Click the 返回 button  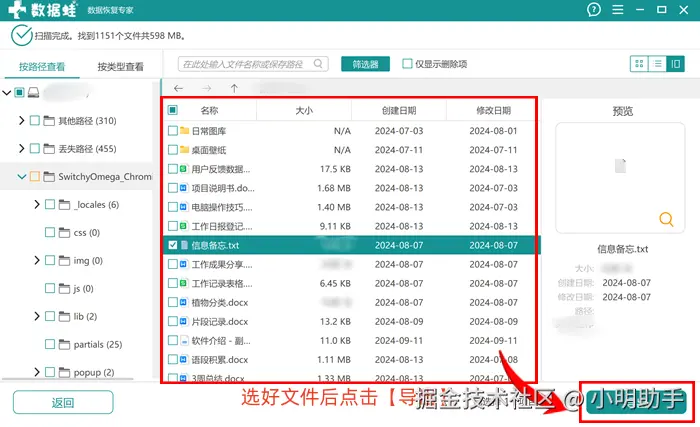tap(63, 402)
